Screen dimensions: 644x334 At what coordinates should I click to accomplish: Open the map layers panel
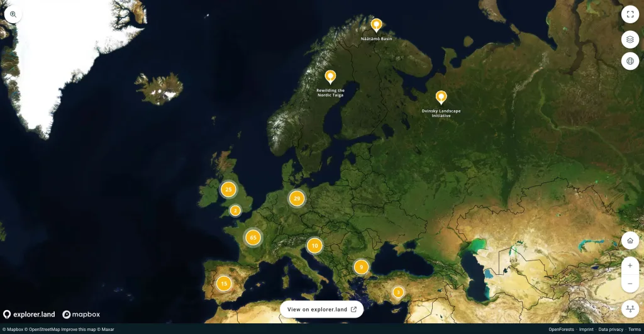tap(630, 40)
